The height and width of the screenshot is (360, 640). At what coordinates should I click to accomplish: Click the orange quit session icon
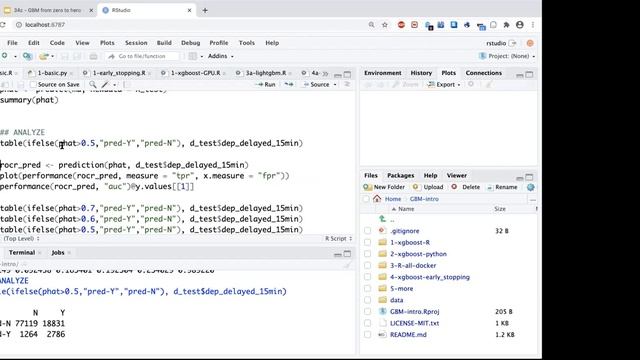point(530,43)
